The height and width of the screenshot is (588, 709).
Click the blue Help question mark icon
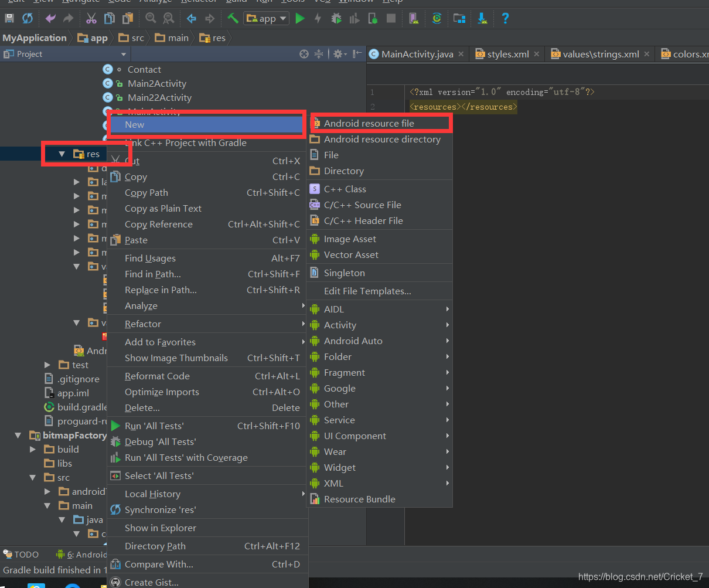505,18
